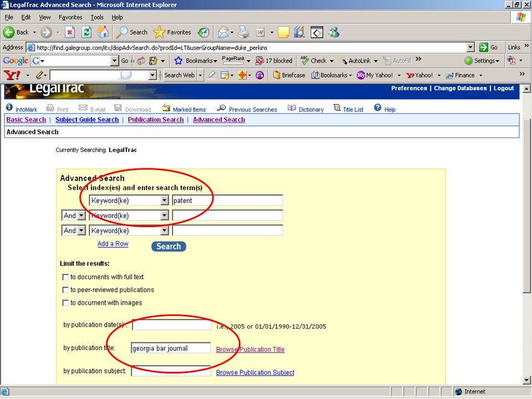
Task: Click the scrollbar up arrow
Action: pyautogui.click(x=526, y=89)
